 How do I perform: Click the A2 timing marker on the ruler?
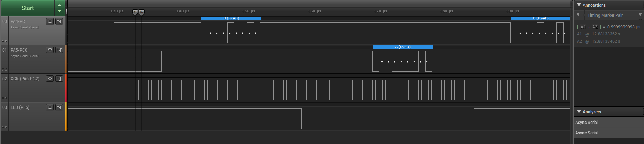tap(142, 12)
